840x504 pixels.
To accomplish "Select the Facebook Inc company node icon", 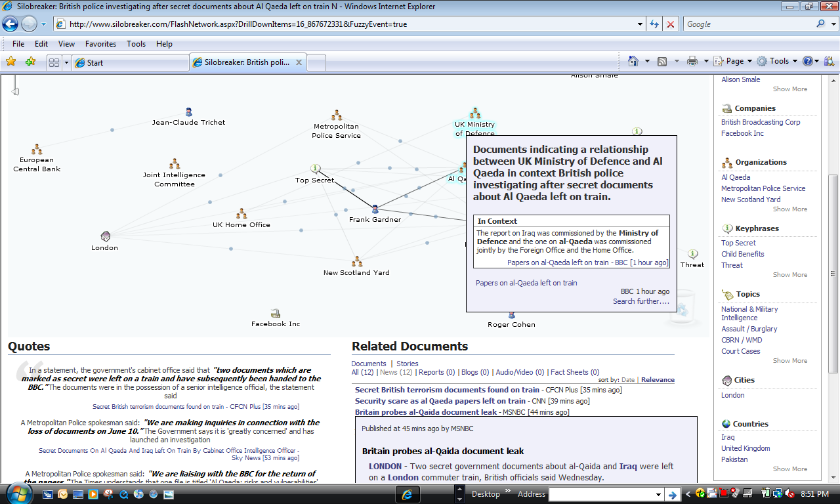I will (x=276, y=313).
